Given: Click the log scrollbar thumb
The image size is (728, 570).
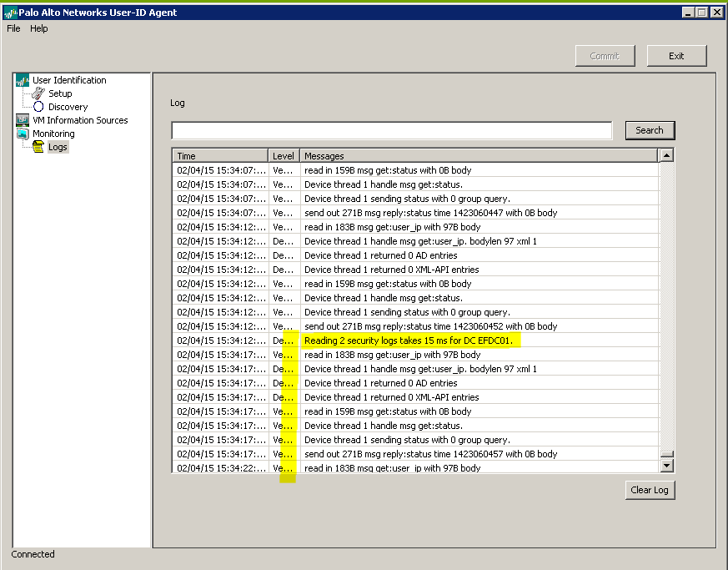Looking at the screenshot, I should [x=667, y=454].
